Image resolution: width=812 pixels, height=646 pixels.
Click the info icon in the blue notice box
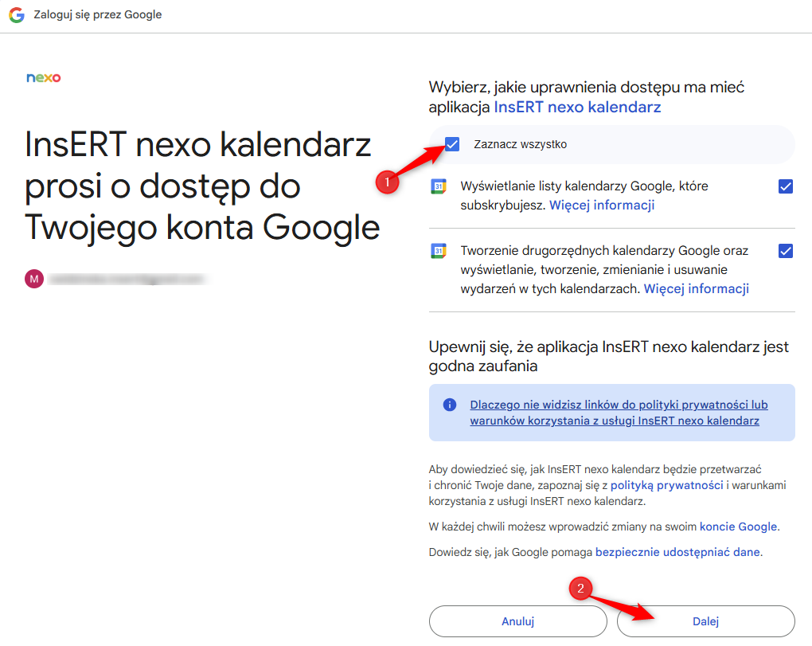click(x=450, y=405)
